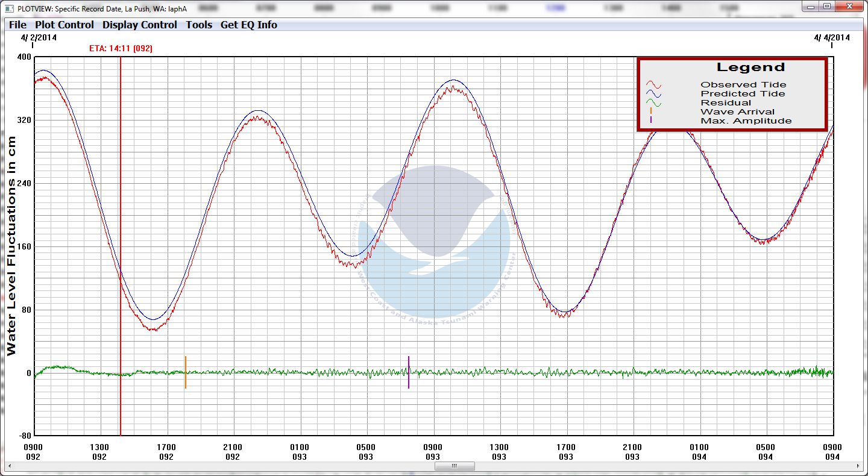Image resolution: width=868 pixels, height=476 pixels.
Task: Select the red ETA vertical line
Action: pos(121,246)
